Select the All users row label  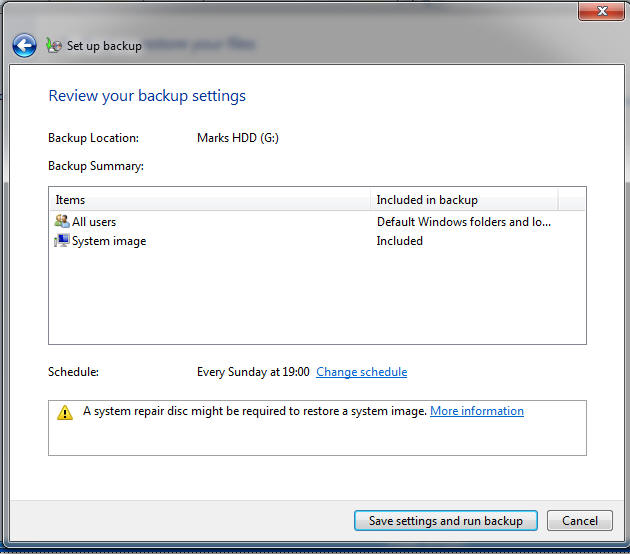[94, 222]
